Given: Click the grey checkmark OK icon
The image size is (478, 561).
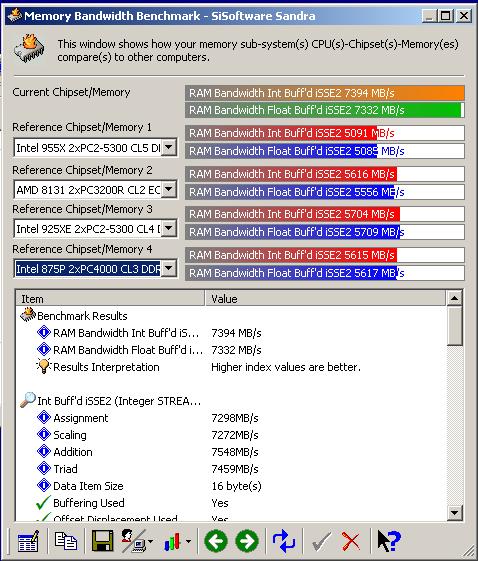Looking at the screenshot, I should coord(321,541).
